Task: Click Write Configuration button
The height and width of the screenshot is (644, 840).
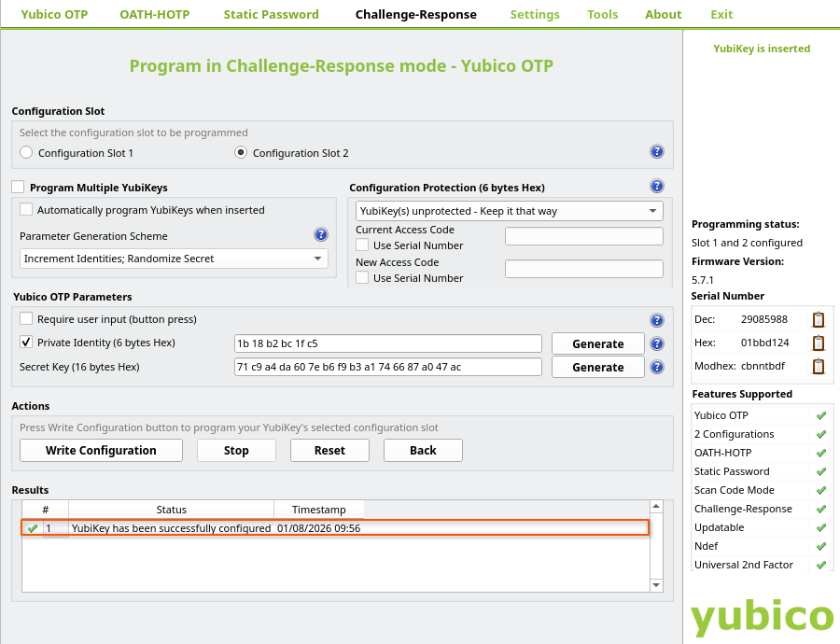Action: [x=101, y=451]
